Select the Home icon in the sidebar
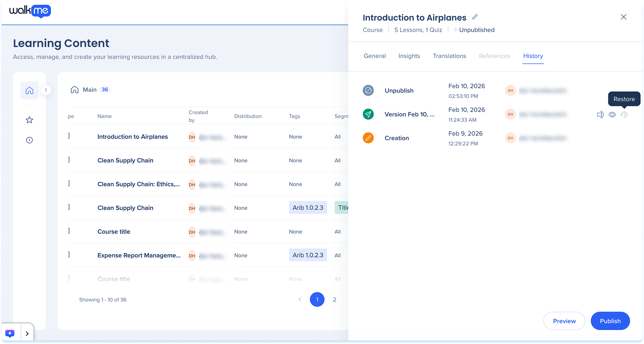The height and width of the screenshot is (344, 644). pos(29,90)
